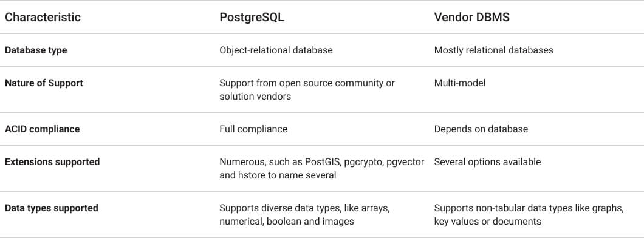The height and width of the screenshot is (238, 644).
Task: Click the diverse data types like arrays text
Action: click(304, 214)
